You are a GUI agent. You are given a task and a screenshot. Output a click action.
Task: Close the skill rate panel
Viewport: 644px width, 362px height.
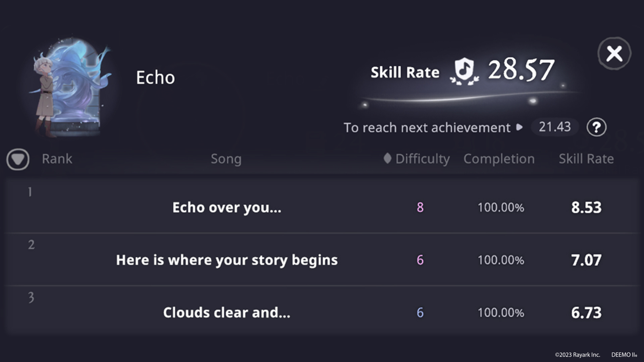tap(614, 54)
